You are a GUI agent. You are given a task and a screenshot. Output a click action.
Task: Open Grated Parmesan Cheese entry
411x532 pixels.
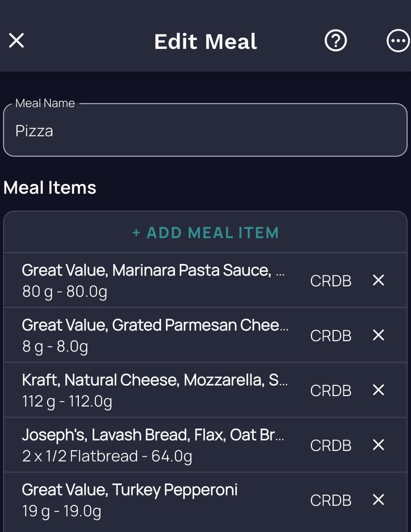point(152,335)
